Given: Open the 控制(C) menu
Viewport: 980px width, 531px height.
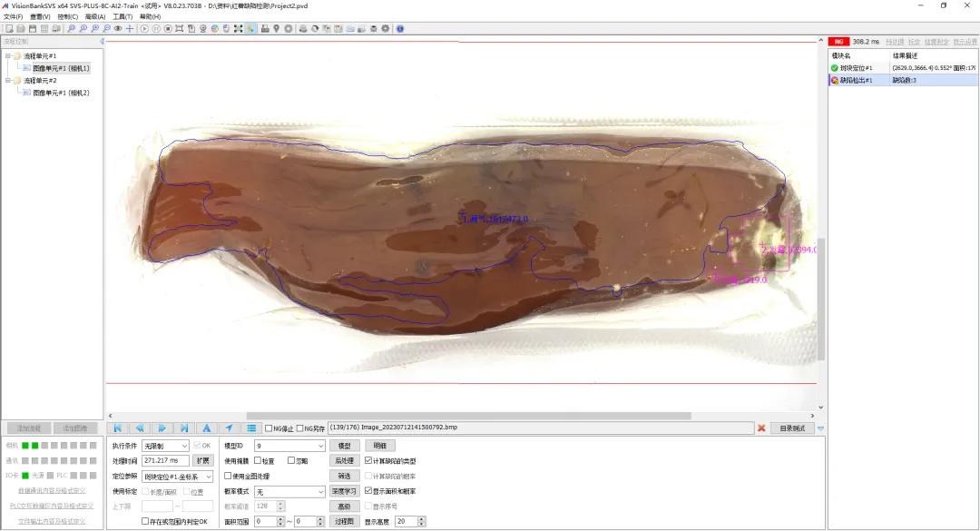Looking at the screenshot, I should point(67,17).
